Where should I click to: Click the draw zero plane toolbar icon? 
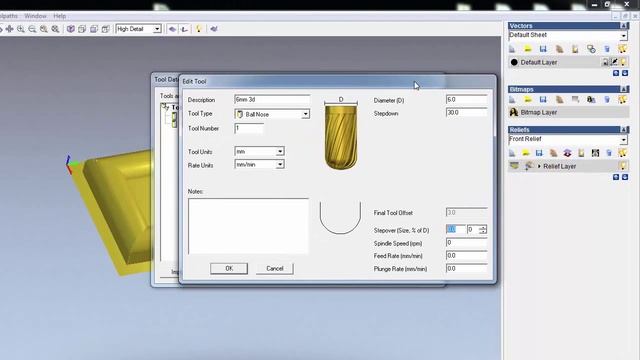(172, 29)
